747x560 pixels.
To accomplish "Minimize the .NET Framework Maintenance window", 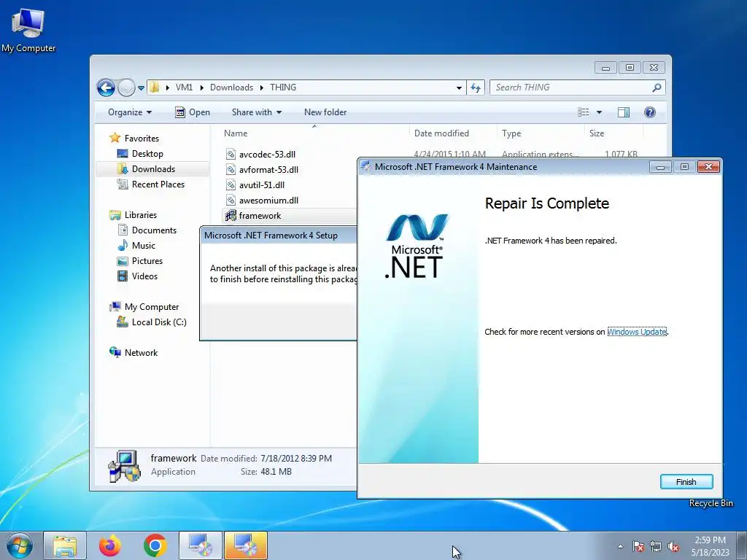I will 660,167.
